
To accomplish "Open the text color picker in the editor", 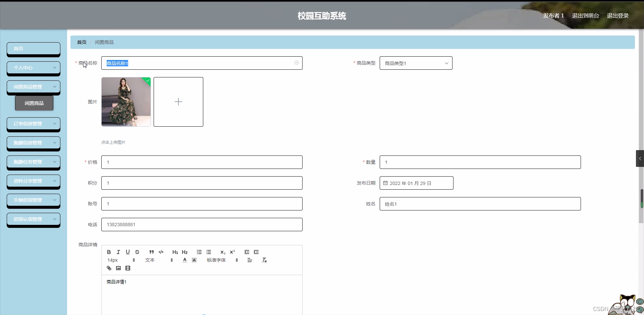I will click(x=184, y=260).
